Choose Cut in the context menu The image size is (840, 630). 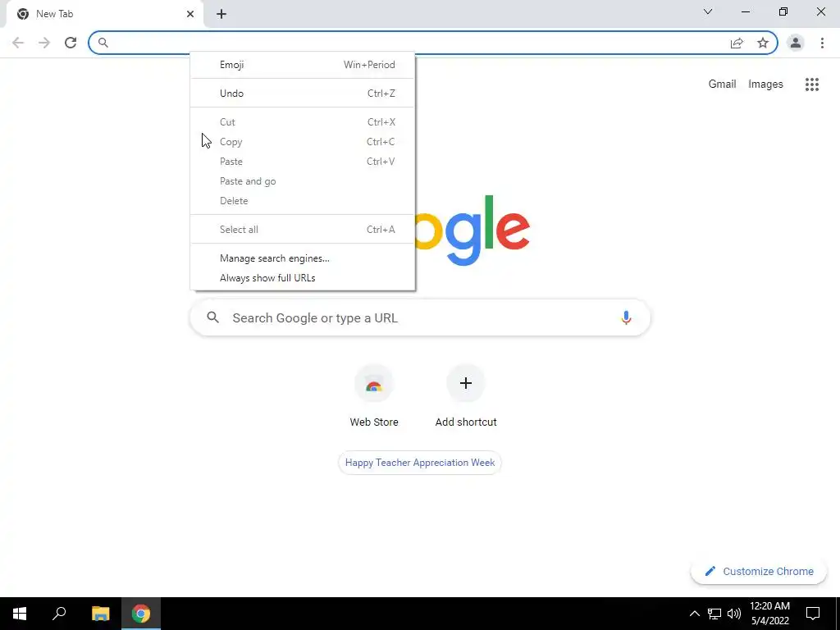[x=303, y=122]
